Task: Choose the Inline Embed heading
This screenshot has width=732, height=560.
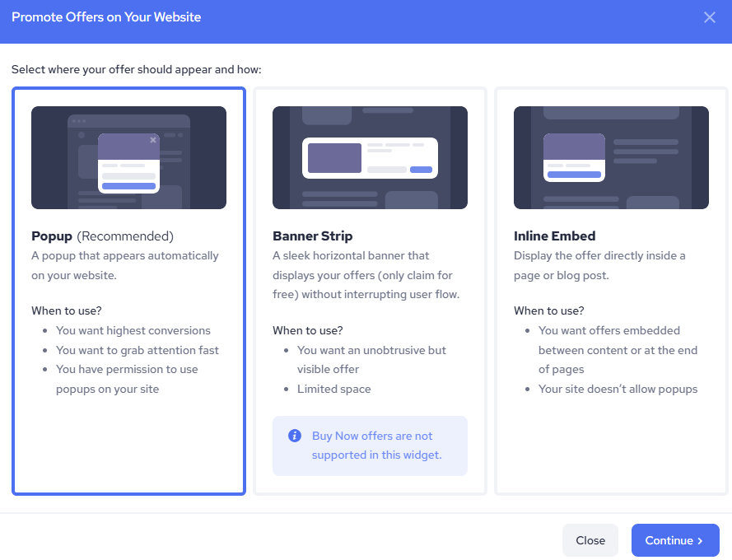Action: 554,236
